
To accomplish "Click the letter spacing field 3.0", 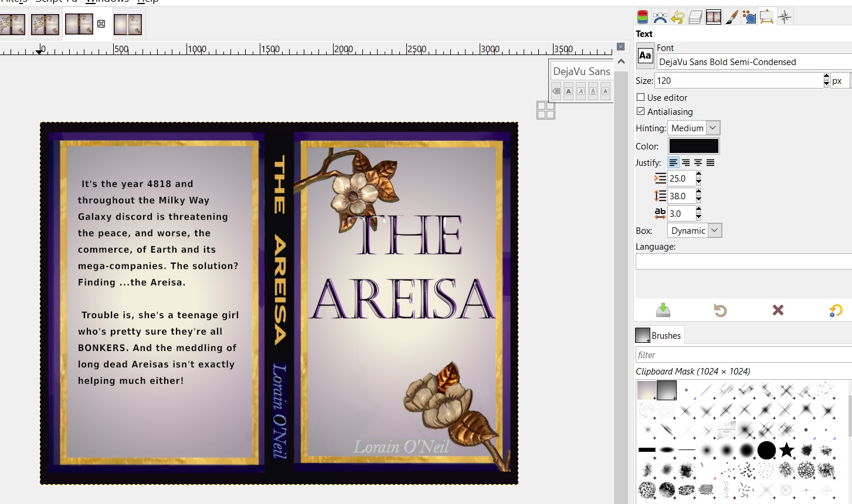I will 681,214.
